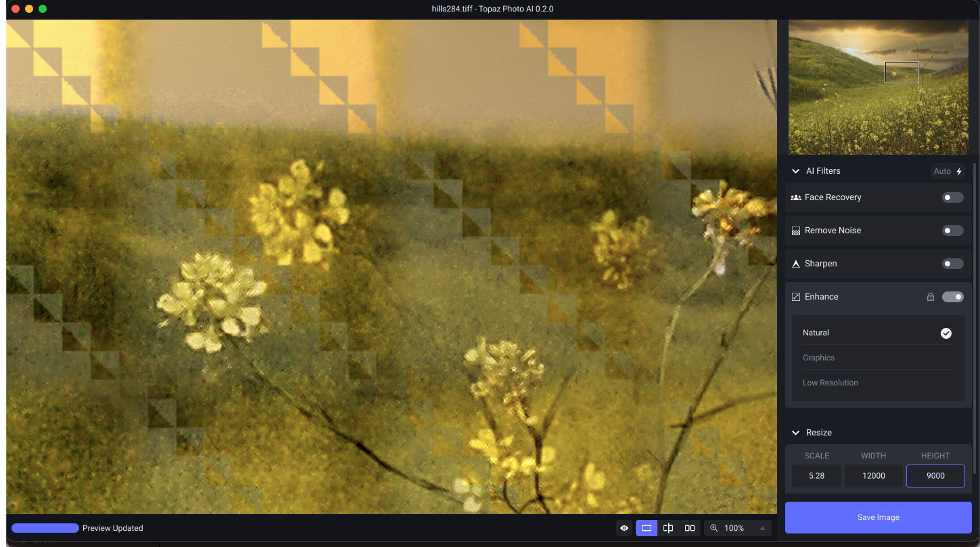The width and height of the screenshot is (980, 547).
Task: Click the Width input field
Action: click(873, 475)
